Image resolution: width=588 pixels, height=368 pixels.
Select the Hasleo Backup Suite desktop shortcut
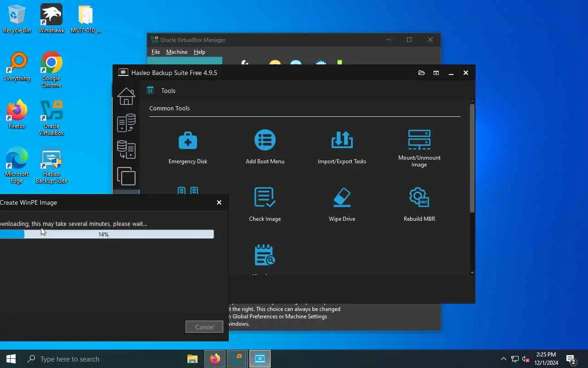click(x=51, y=166)
